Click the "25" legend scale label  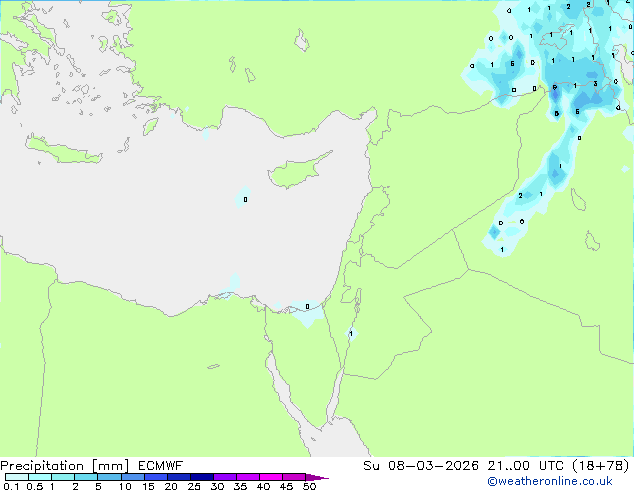coord(194,486)
